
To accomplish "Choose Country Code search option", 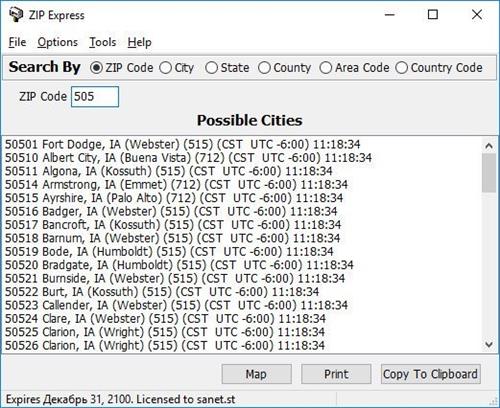I will (x=401, y=68).
